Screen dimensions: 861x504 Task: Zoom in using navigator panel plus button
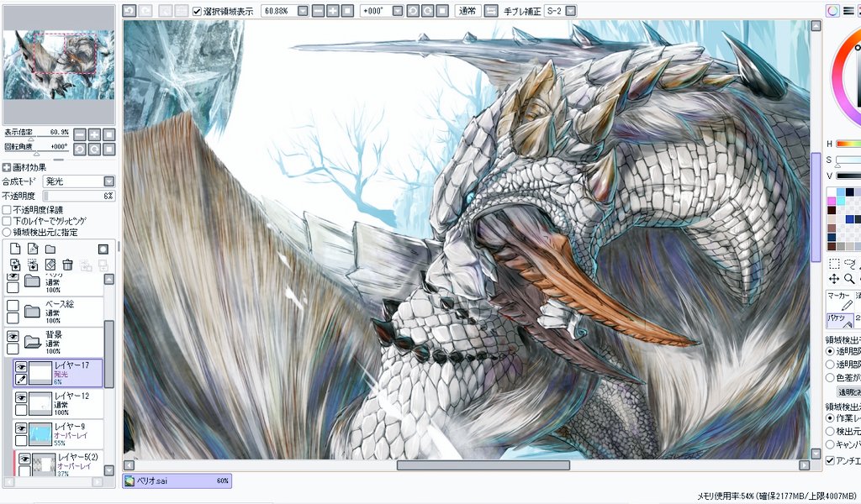tap(94, 134)
